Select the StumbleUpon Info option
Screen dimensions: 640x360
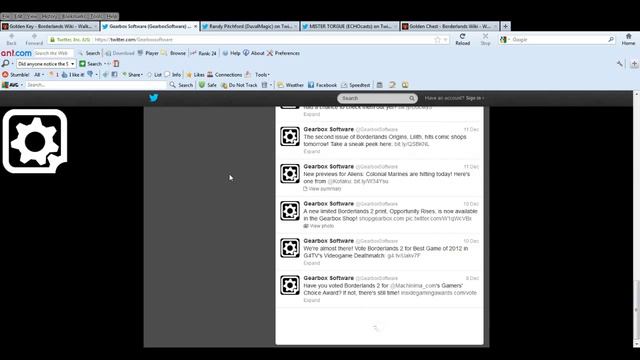pos(173,75)
